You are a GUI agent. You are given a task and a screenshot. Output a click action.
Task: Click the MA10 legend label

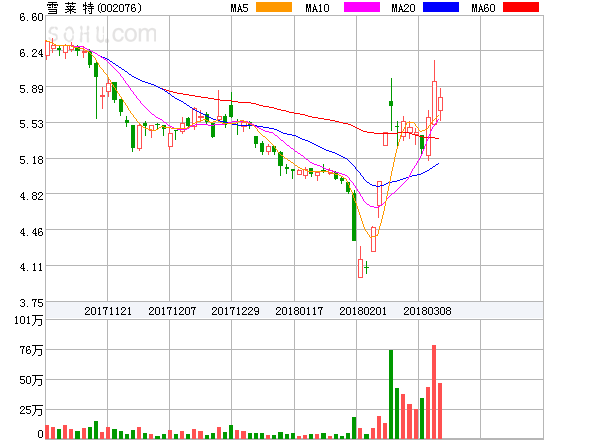click(x=317, y=8)
